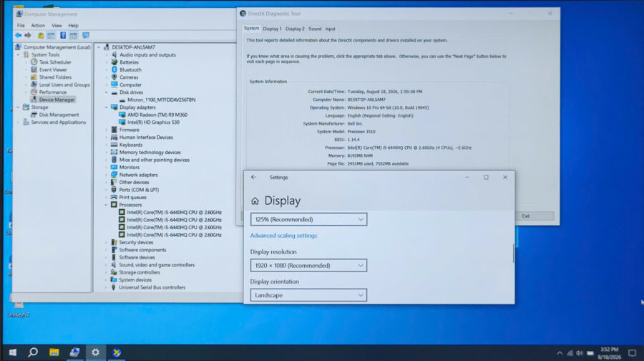The height and width of the screenshot is (361, 644).
Task: Select Services and Applications node
Action: [x=59, y=122]
